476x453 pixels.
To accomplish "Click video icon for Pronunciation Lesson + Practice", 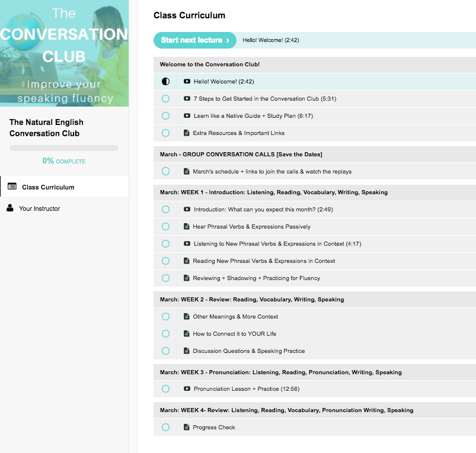I will click(187, 389).
